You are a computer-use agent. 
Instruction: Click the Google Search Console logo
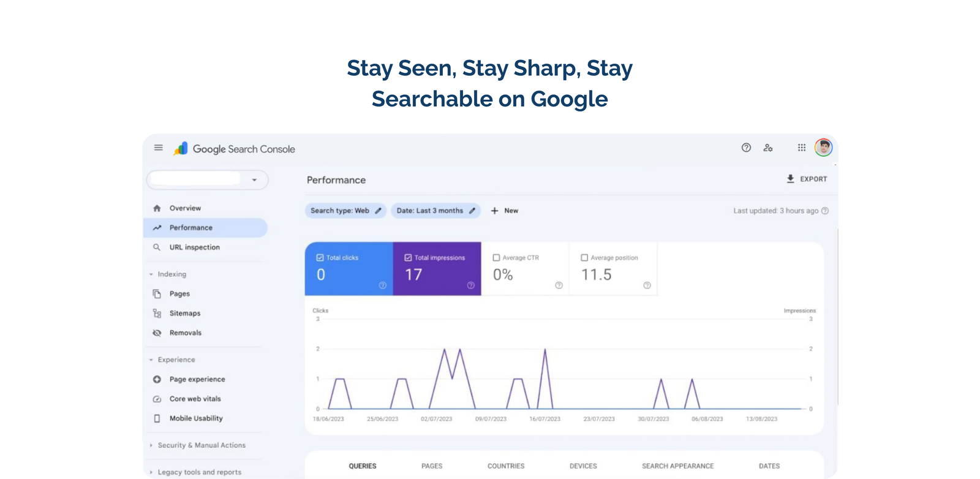[234, 149]
